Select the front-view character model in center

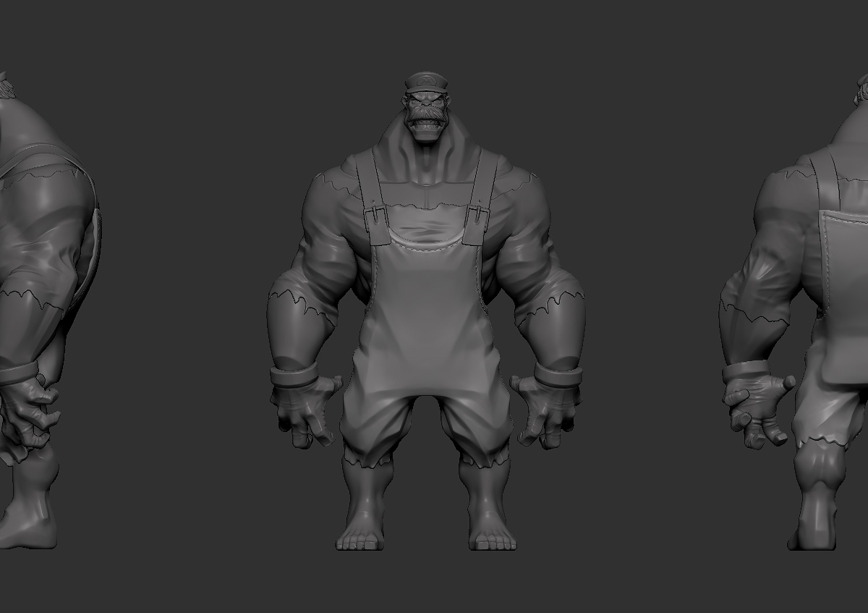426,311
